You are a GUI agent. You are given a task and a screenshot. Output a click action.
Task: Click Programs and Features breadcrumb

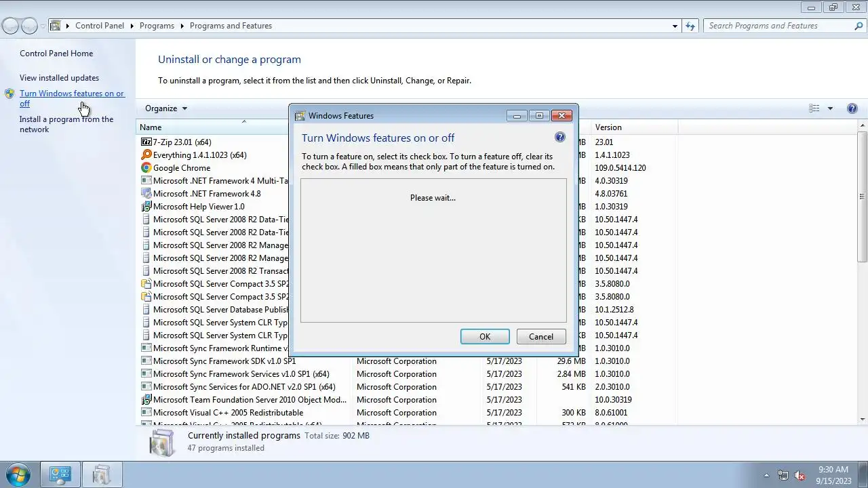pos(231,26)
